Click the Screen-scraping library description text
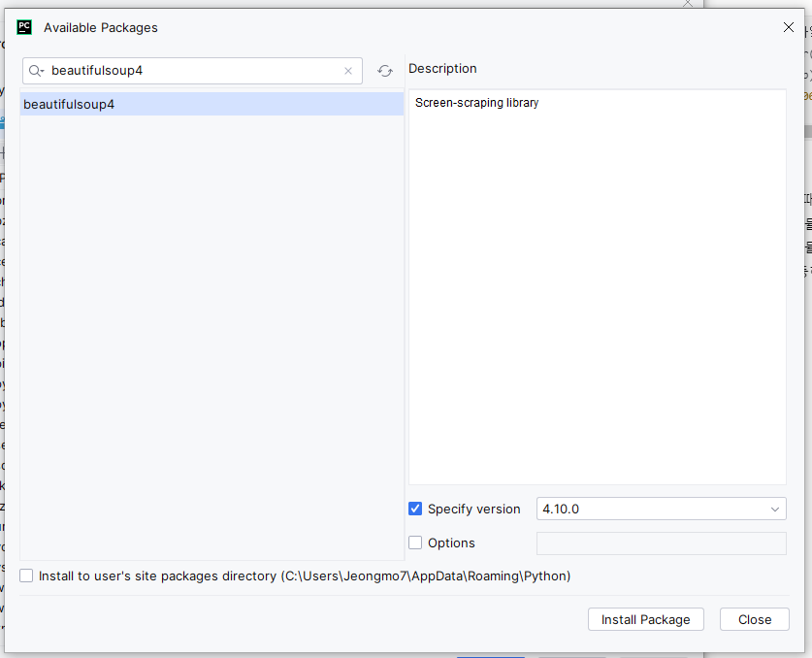 pyautogui.click(x=477, y=103)
